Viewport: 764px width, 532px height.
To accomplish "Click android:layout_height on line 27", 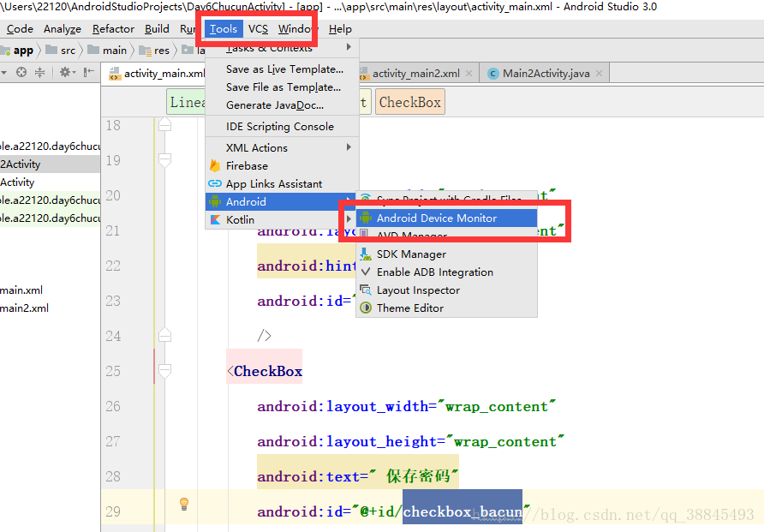I will 347,441.
